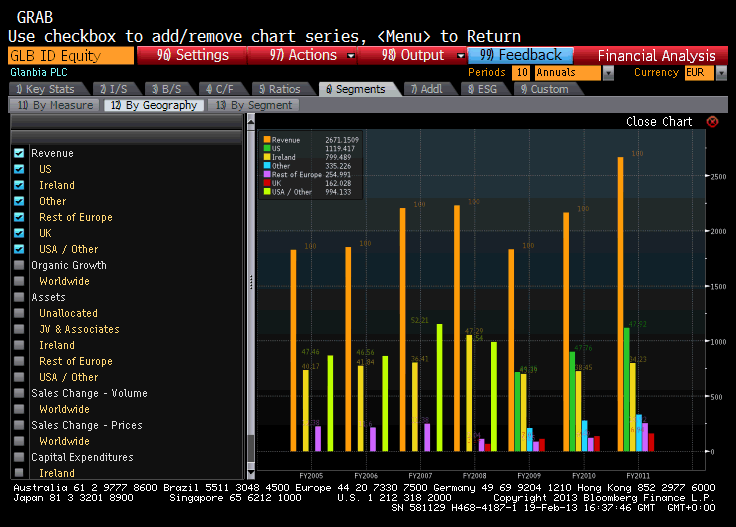Expand the Output dropdown arrow
The width and height of the screenshot is (736, 527).
(x=460, y=56)
